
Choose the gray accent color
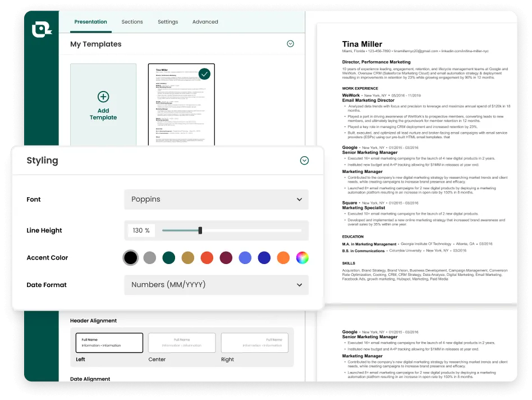point(150,258)
